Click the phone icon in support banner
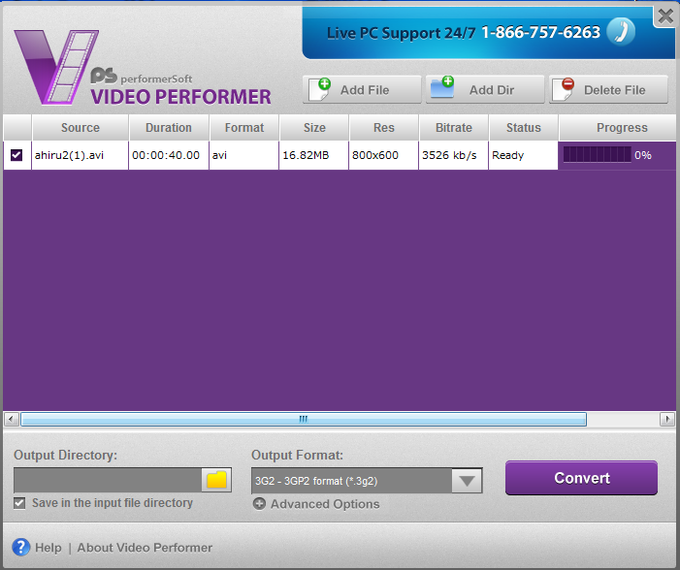Viewport: 680px width, 570px height. [x=621, y=32]
